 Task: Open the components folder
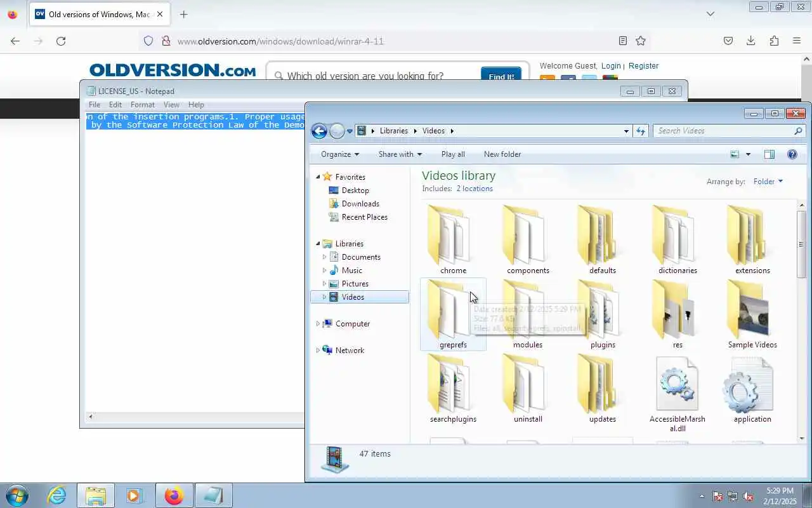[x=528, y=240]
